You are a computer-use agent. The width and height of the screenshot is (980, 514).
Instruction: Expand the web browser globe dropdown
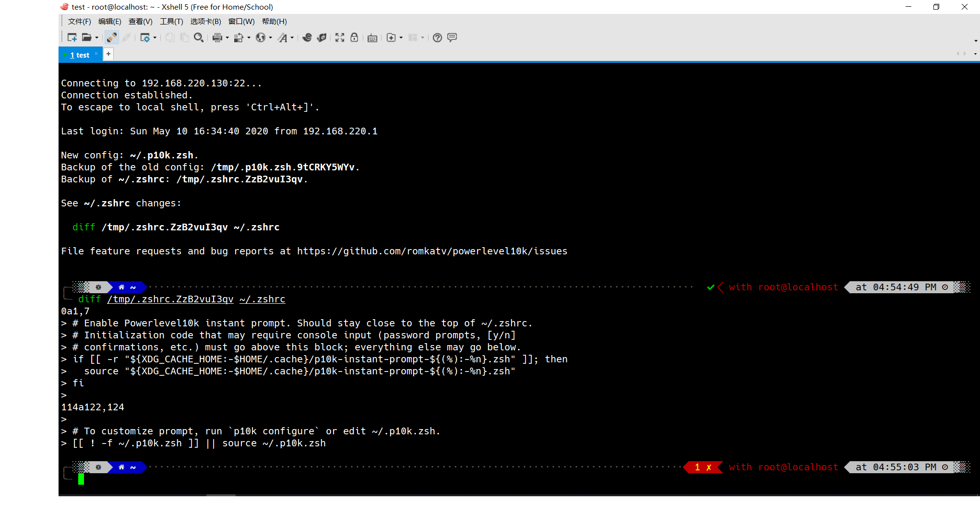point(270,37)
